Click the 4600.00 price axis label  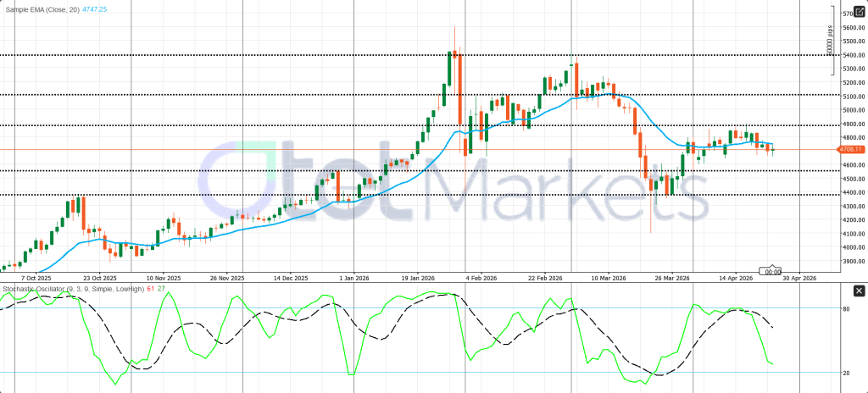(853, 165)
